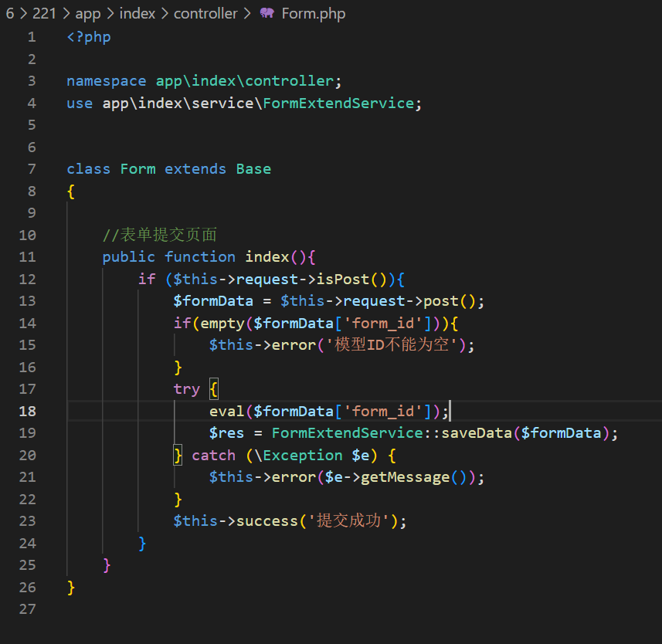Click '$formData' variable on line 13
The height and width of the screenshot is (644, 662).
[213, 301]
